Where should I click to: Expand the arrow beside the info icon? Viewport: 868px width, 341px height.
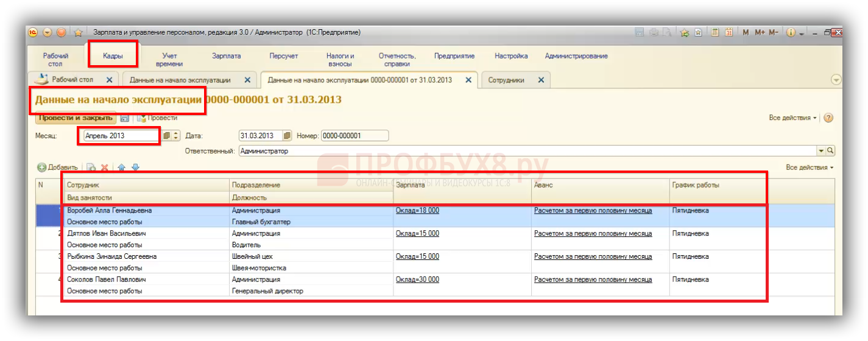click(x=802, y=33)
